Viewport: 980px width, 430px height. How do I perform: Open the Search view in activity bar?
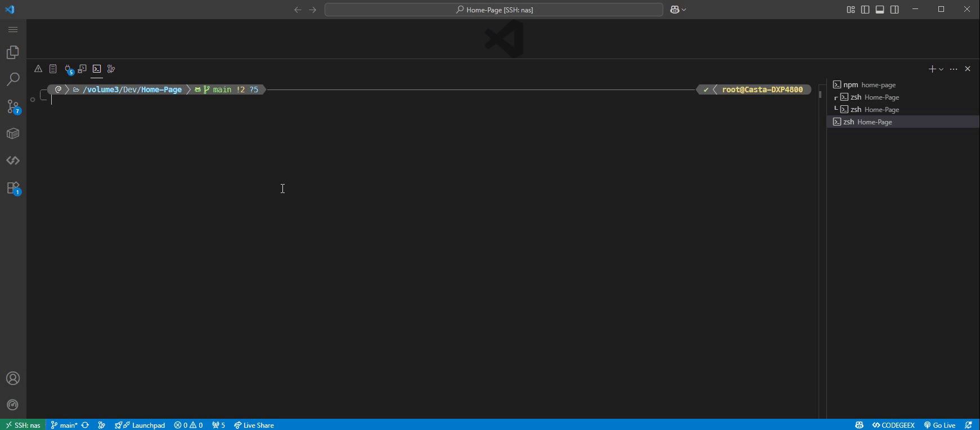pyautogui.click(x=13, y=79)
